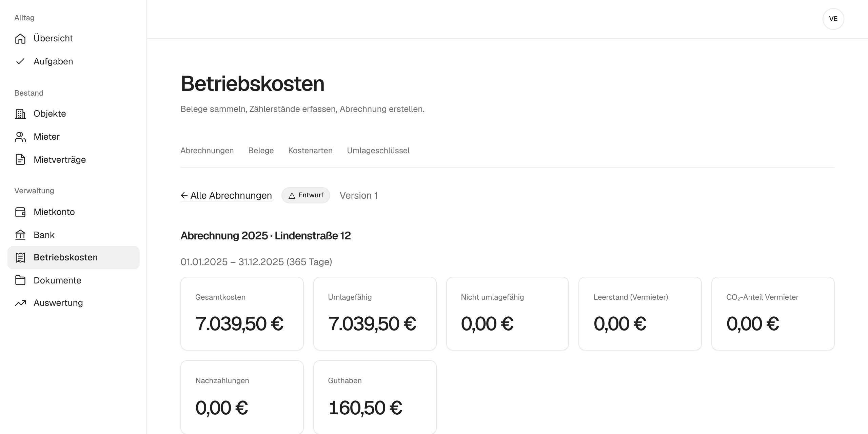Switch to the Abrechnungen tab
This screenshot has height=434, width=868.
point(207,151)
